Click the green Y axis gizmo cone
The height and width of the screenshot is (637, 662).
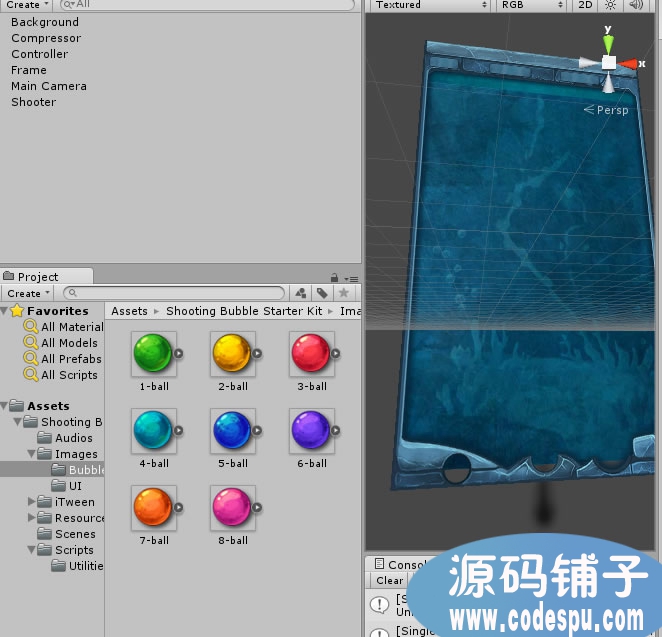coord(608,44)
